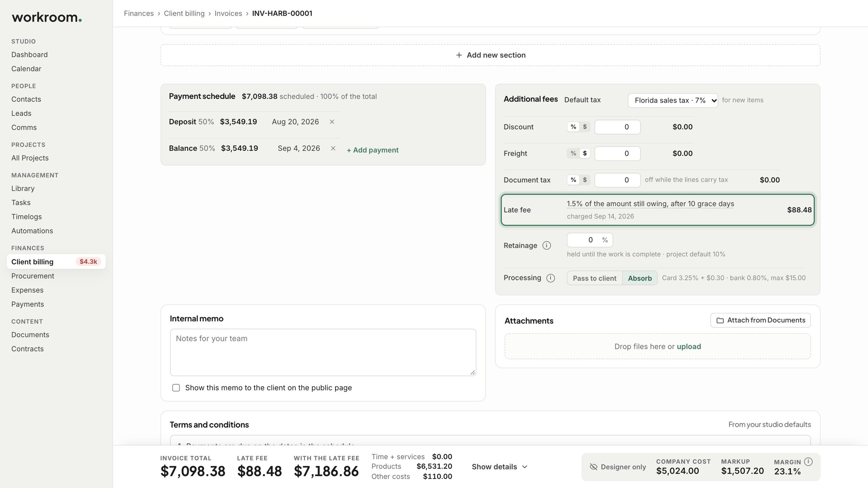Click the Deposit amount $3,549.19
Screen dimensions: 868x488
238,122
